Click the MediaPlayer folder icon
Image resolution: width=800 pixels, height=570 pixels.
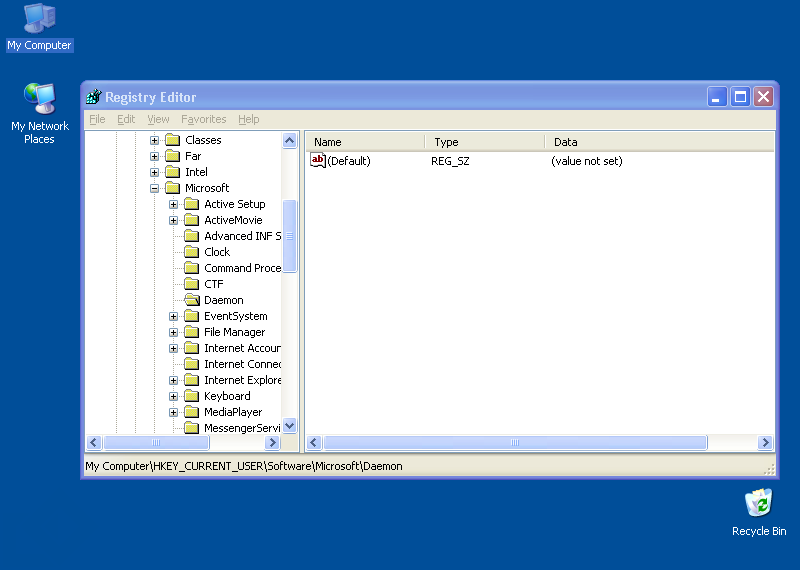pos(192,412)
